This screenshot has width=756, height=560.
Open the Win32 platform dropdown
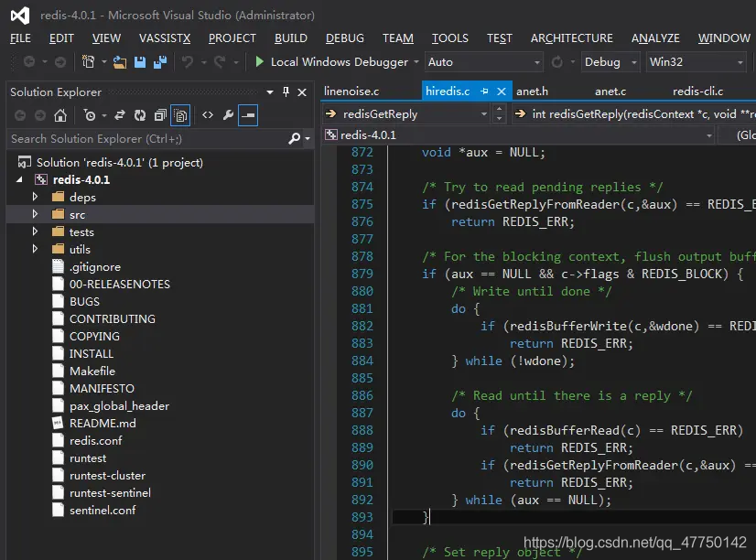pos(696,62)
